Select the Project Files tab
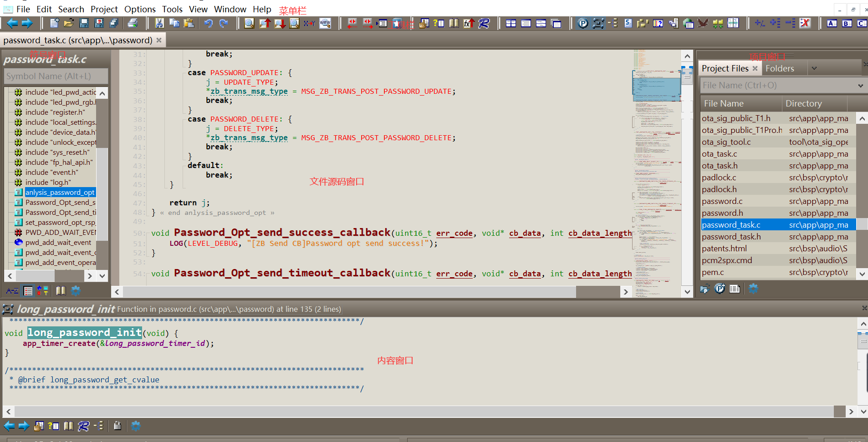This screenshot has width=868, height=442. pyautogui.click(x=725, y=68)
